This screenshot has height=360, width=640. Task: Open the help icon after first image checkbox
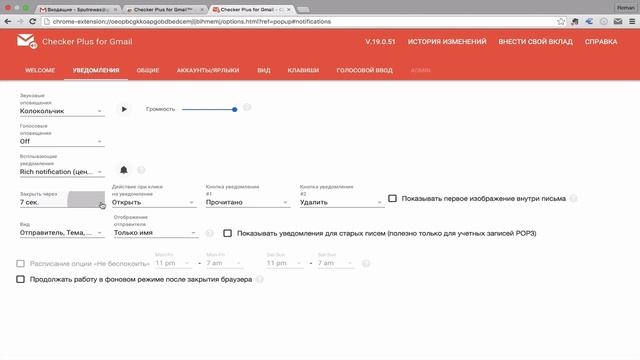(573, 198)
